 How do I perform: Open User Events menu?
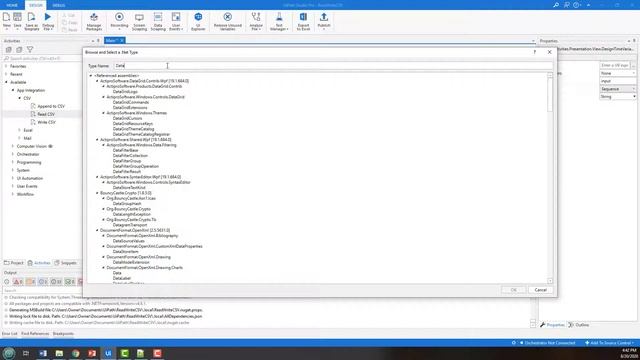click(176, 21)
